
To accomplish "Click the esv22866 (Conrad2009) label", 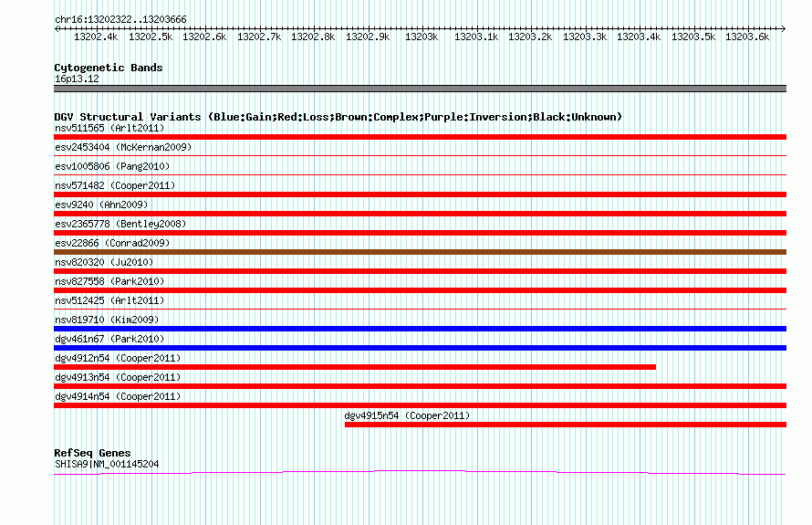I will (x=112, y=243).
